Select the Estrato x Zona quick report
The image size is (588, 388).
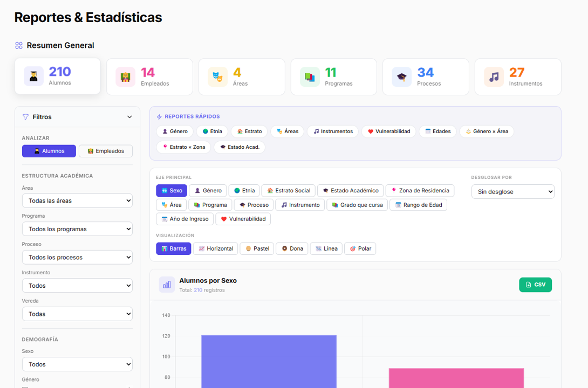(183, 147)
